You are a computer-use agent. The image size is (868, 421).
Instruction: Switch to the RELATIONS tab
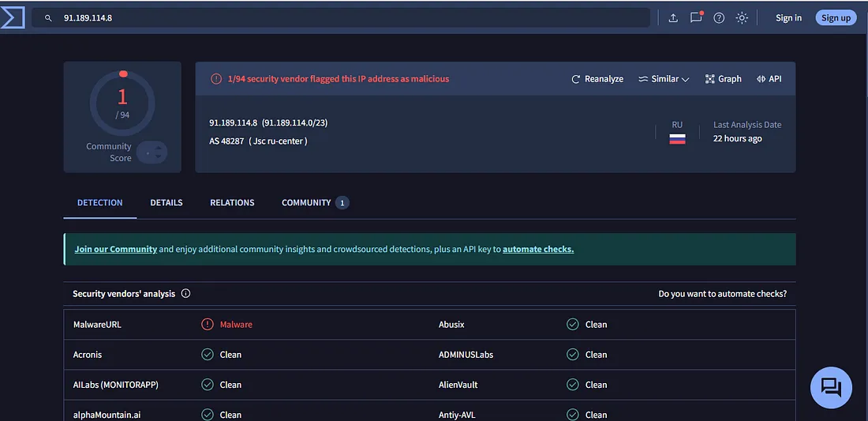tap(232, 203)
